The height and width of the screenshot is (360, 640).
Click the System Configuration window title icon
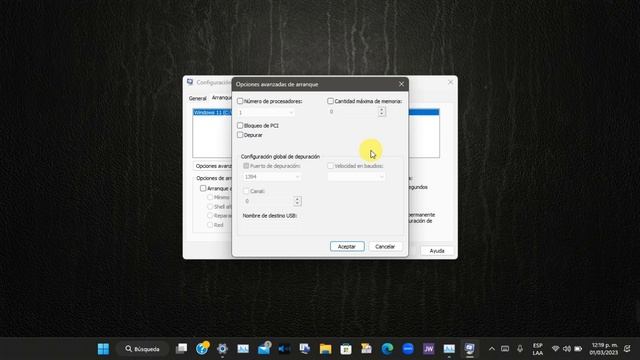(190, 82)
